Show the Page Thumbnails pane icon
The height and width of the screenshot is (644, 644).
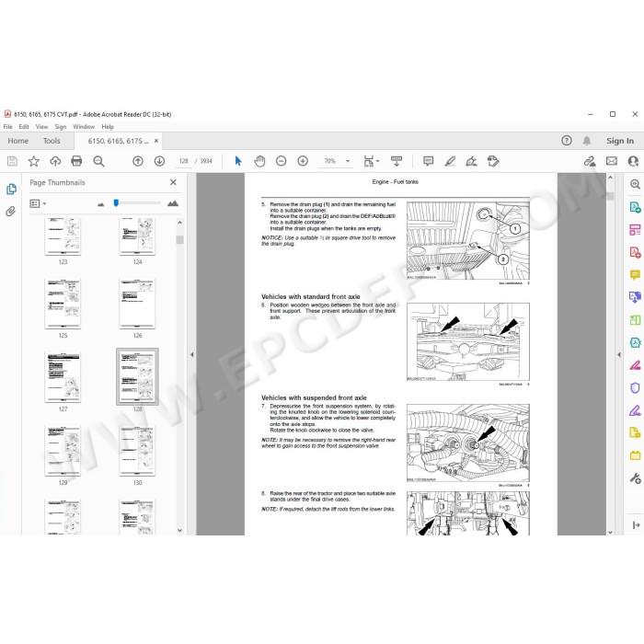tap(11, 189)
